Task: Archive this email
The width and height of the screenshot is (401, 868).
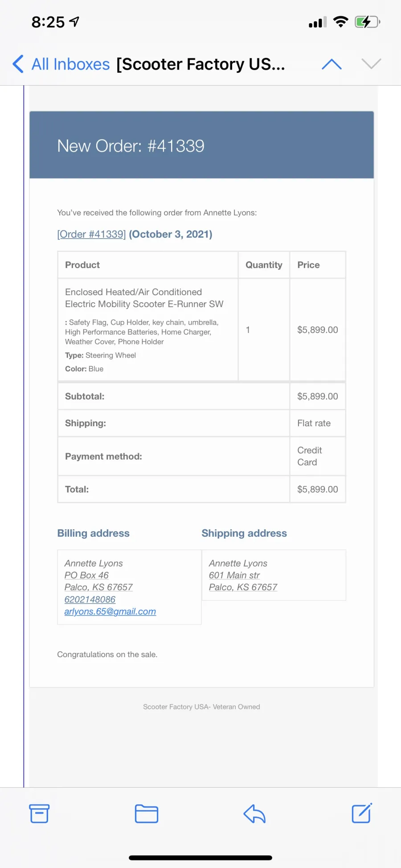Action: pyautogui.click(x=39, y=814)
